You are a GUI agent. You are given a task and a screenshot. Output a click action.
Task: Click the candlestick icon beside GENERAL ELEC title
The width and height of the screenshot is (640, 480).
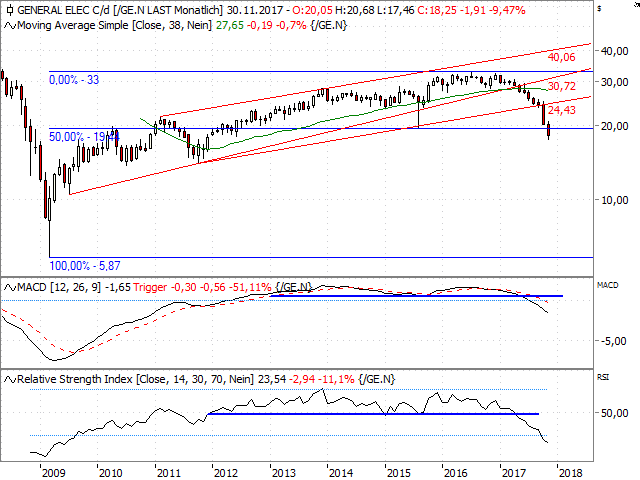(x=9, y=8)
